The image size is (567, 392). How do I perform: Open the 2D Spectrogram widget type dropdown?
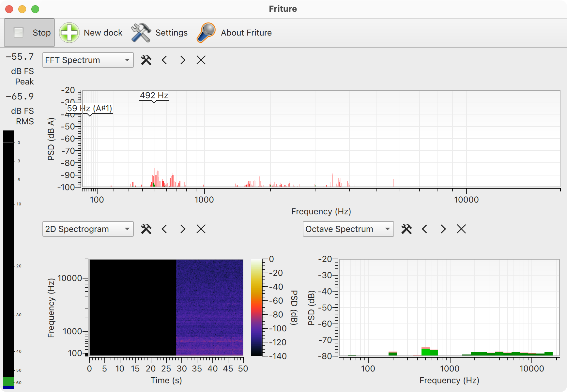pos(88,229)
